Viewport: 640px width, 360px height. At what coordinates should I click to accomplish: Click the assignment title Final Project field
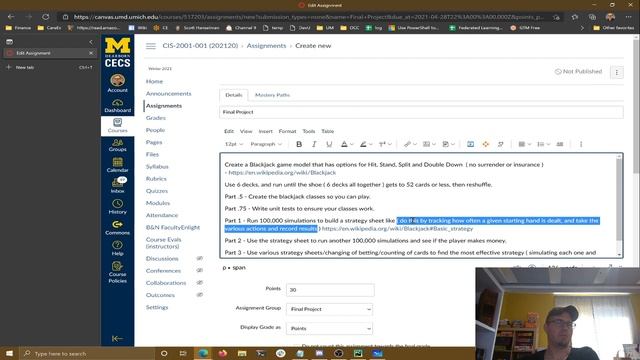[421, 112]
